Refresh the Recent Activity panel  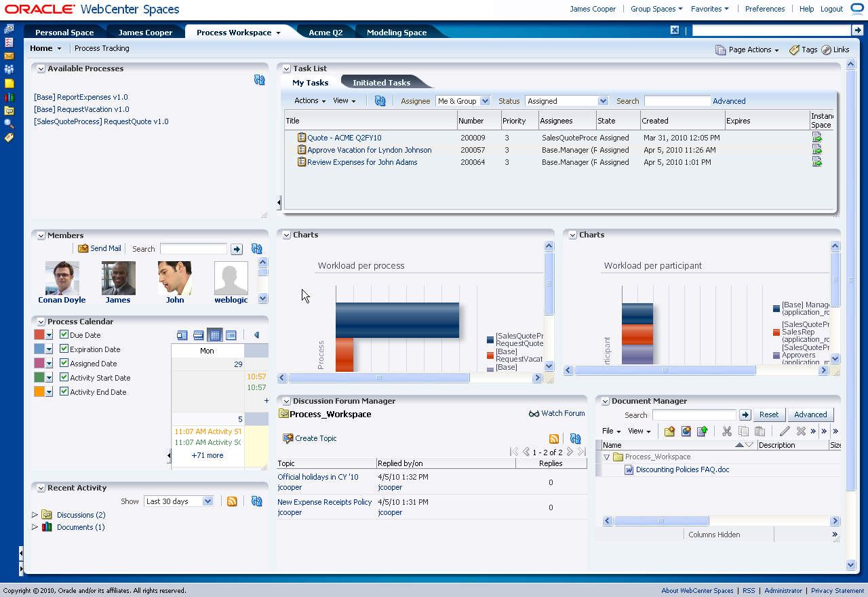[x=256, y=501]
